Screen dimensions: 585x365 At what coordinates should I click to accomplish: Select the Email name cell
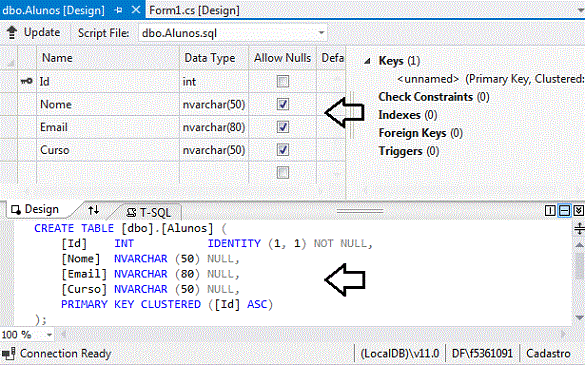108,127
